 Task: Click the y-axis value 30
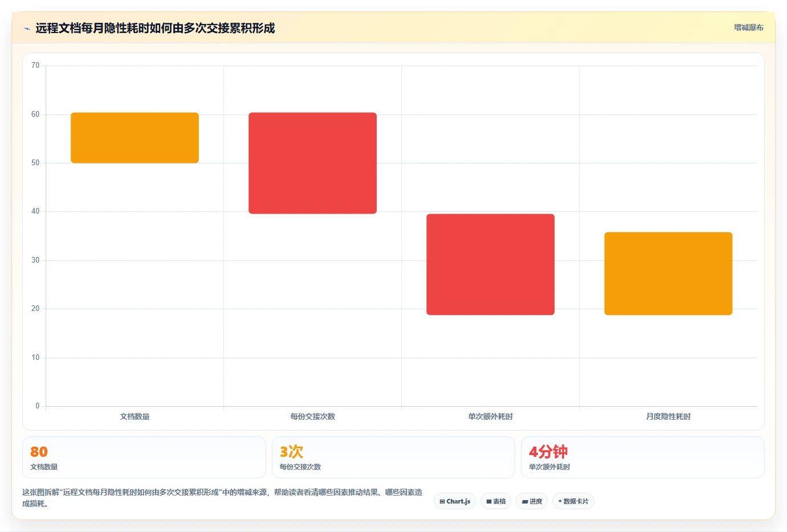[35, 260]
